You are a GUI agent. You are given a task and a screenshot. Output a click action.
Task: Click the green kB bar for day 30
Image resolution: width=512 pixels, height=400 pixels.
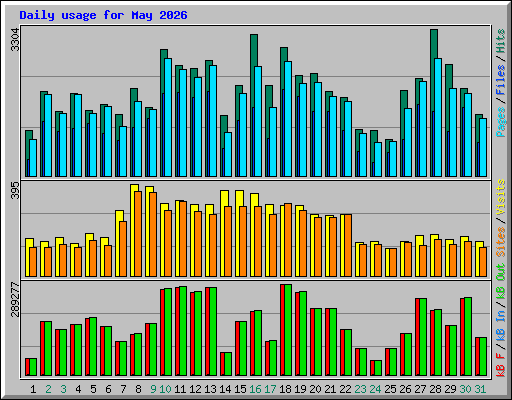pyautogui.click(x=468, y=336)
